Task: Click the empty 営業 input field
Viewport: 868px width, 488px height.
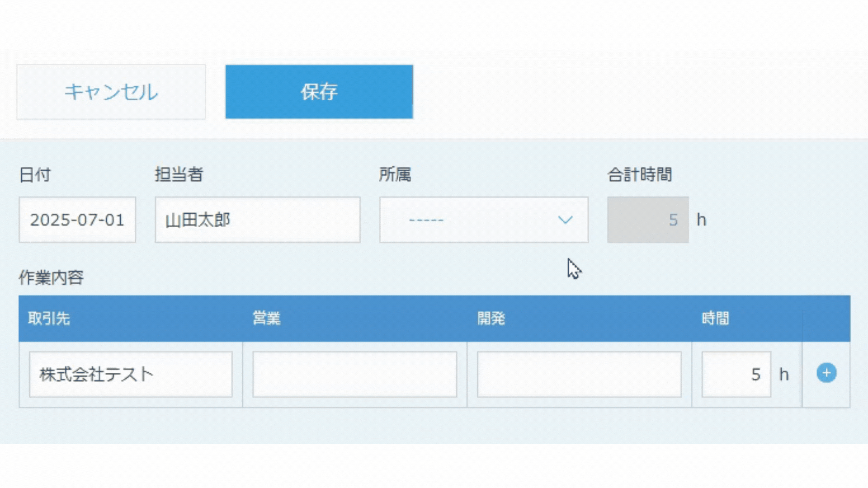Action: [x=355, y=375]
